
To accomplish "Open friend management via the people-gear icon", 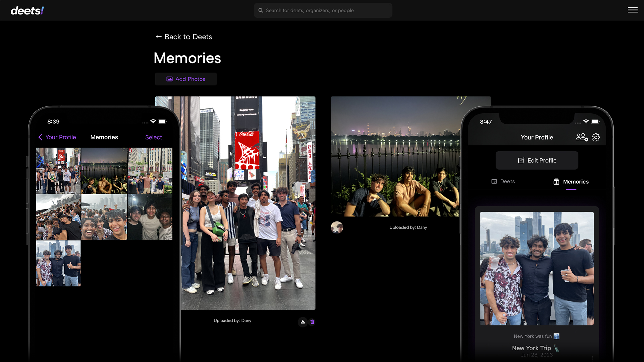I will click(581, 137).
